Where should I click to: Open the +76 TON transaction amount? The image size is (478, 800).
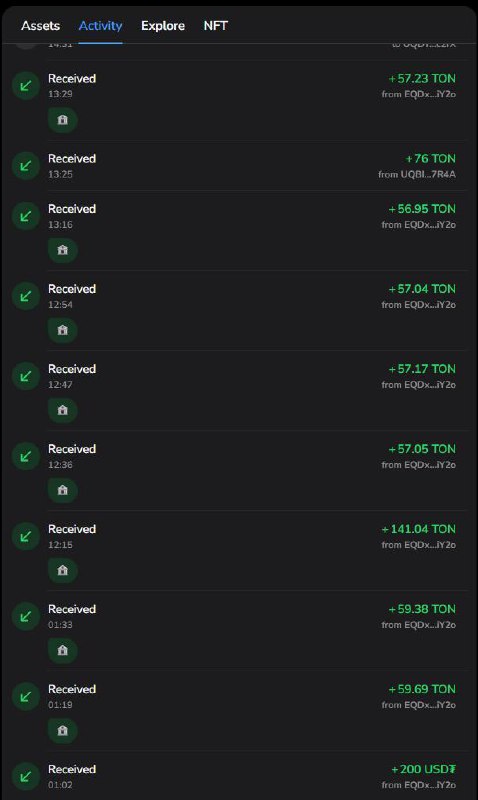430,159
